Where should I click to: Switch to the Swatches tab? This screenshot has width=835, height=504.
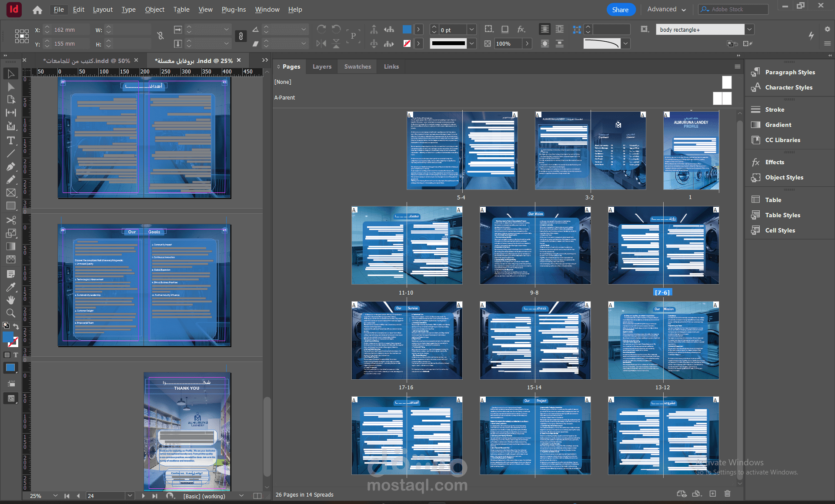click(x=357, y=66)
